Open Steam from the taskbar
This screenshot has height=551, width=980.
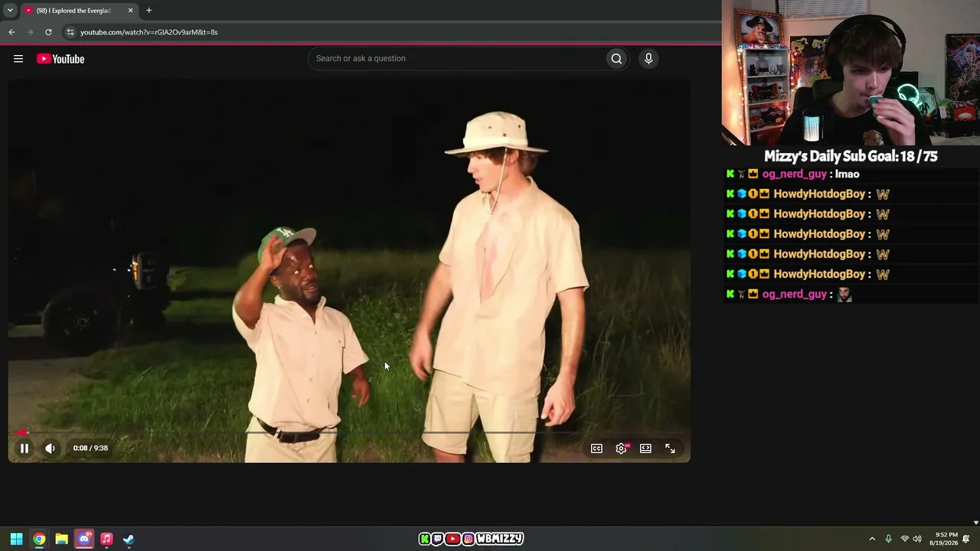[x=129, y=539]
